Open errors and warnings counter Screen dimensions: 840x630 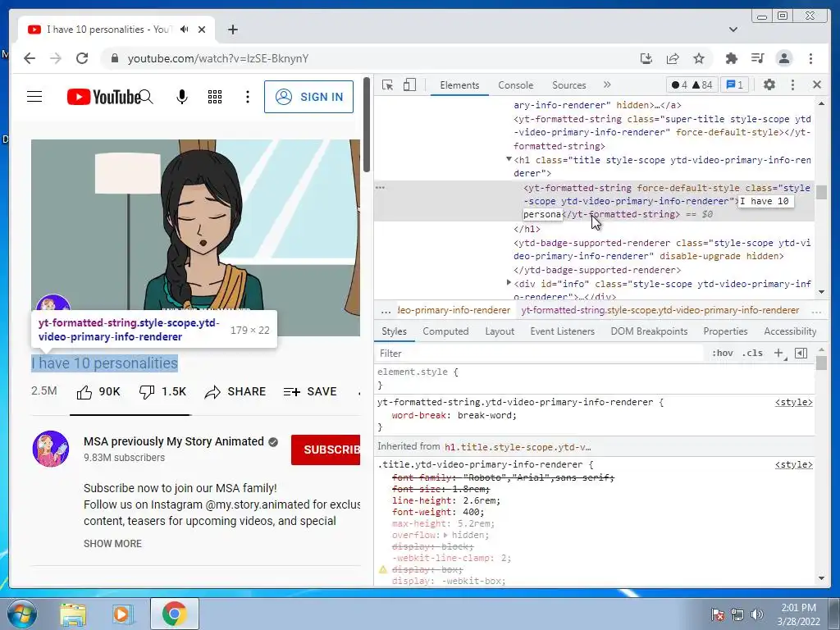coord(692,84)
